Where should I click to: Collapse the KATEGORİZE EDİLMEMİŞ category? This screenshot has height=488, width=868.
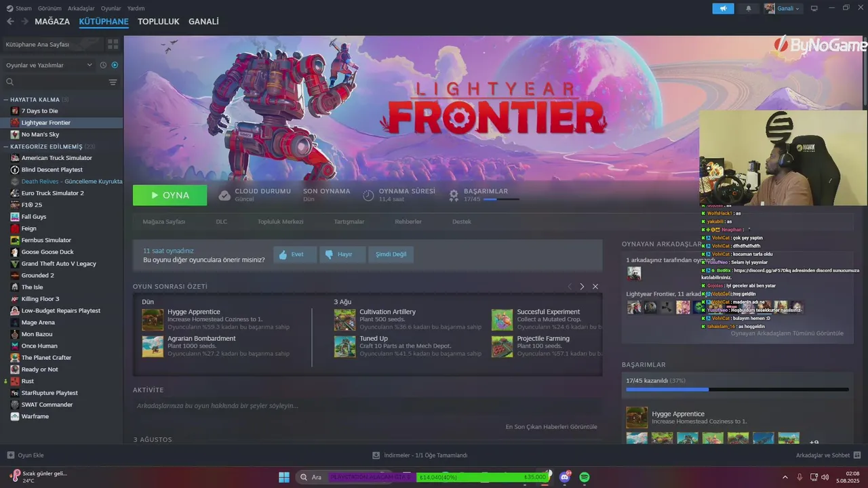(6, 146)
